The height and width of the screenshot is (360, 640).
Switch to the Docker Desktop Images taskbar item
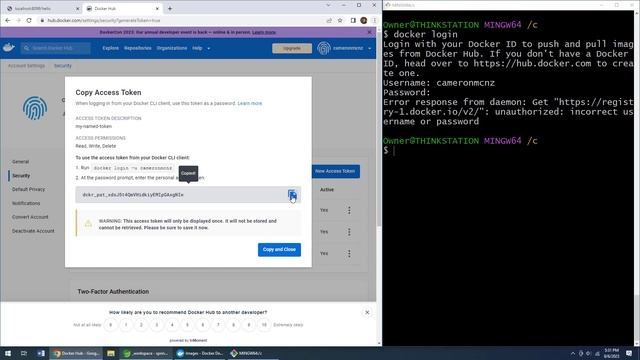[x=200, y=353]
